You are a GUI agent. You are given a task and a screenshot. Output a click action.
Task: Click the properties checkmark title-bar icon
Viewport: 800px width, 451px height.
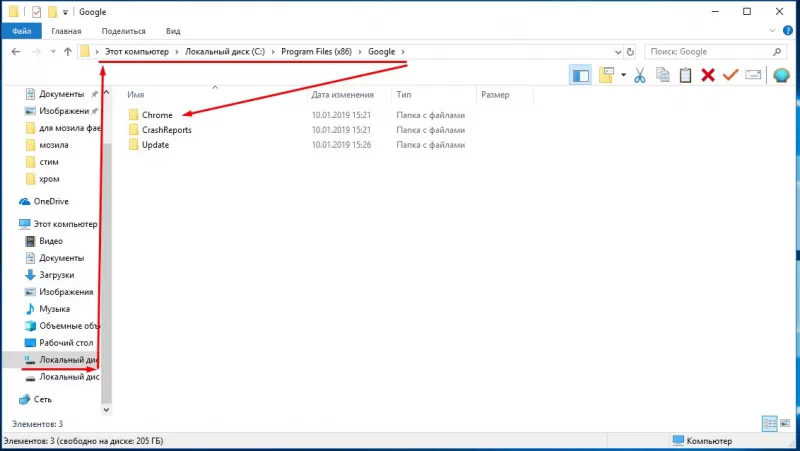click(36, 12)
